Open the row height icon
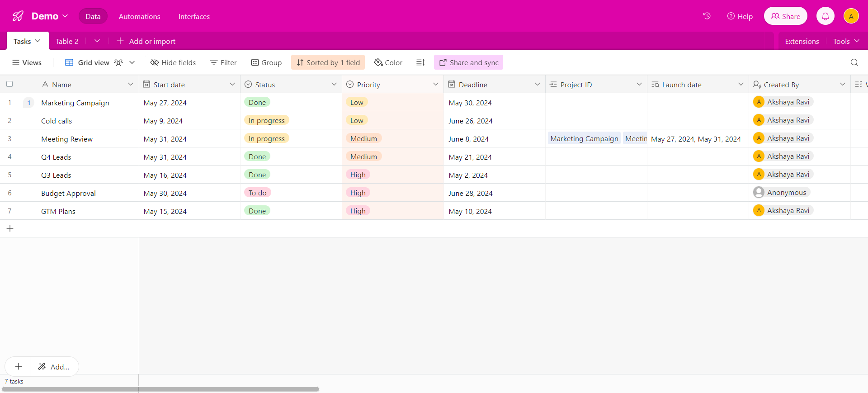Image resolution: width=868 pixels, height=393 pixels. [x=420, y=62]
